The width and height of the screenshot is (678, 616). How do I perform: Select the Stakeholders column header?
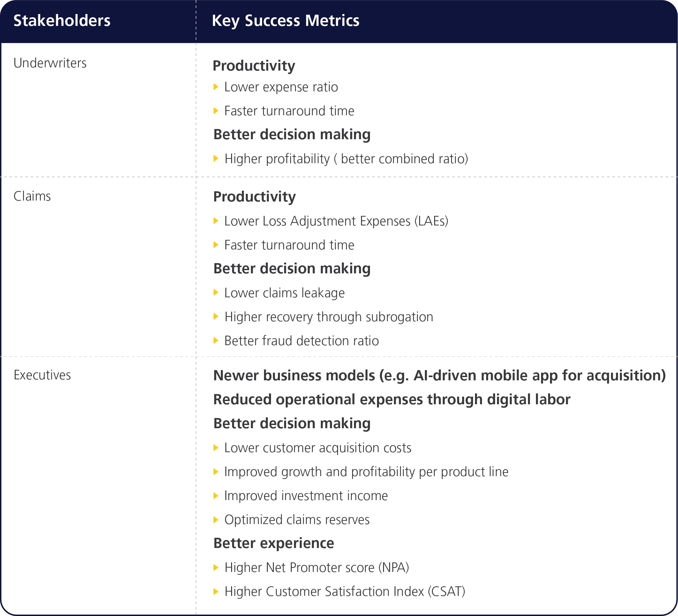point(62,20)
